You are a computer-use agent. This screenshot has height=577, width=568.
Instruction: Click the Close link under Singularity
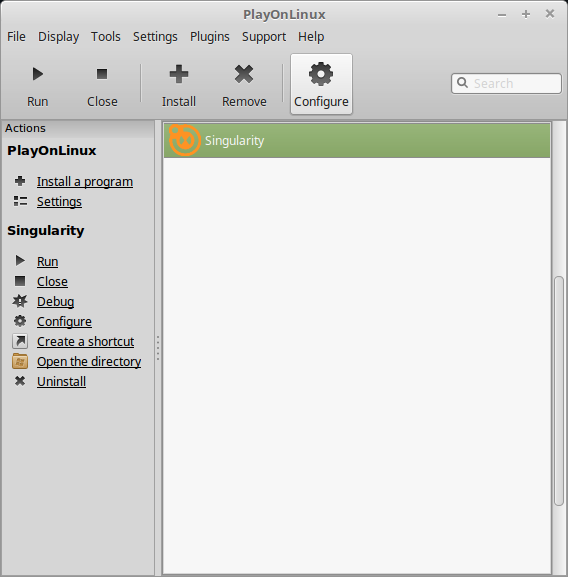pos(52,281)
